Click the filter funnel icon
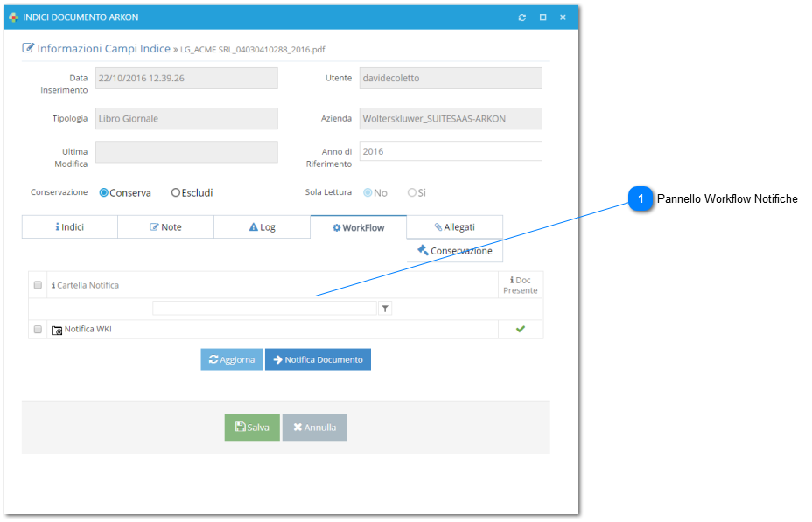812x522 pixels. [x=385, y=309]
